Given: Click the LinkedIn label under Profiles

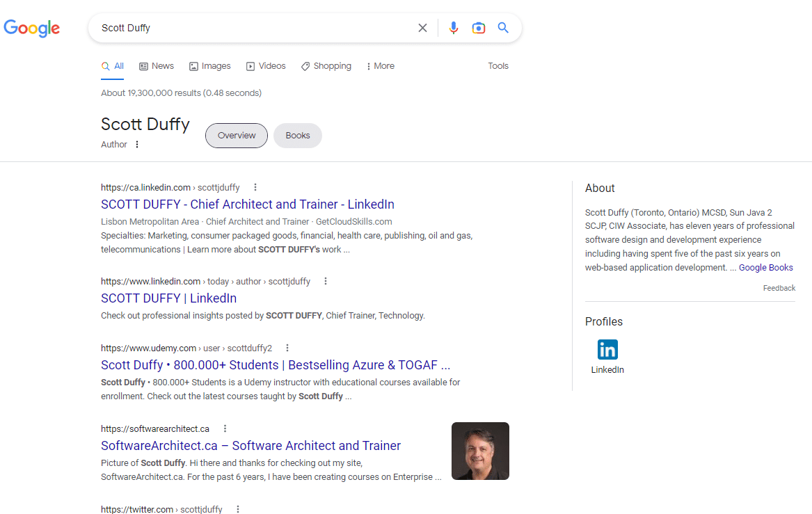Looking at the screenshot, I should [607, 370].
